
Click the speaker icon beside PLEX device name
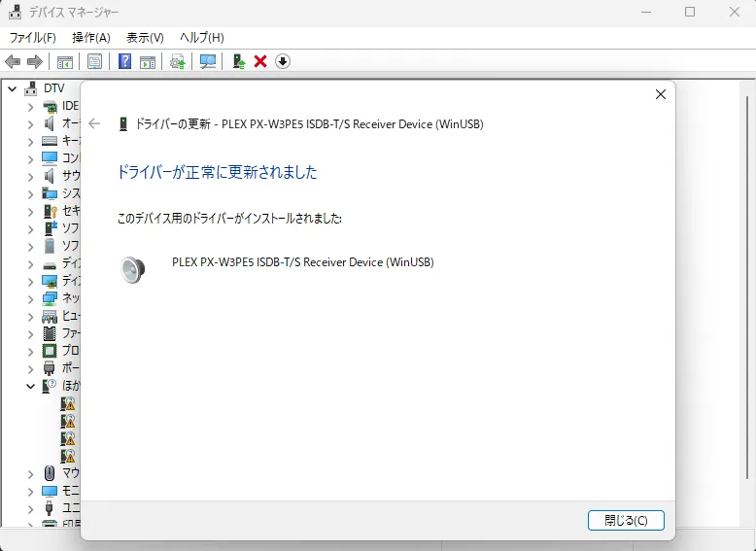pos(132,269)
